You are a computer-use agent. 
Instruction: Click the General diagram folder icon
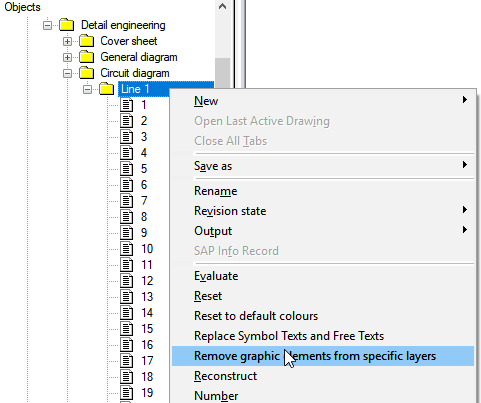click(86, 57)
